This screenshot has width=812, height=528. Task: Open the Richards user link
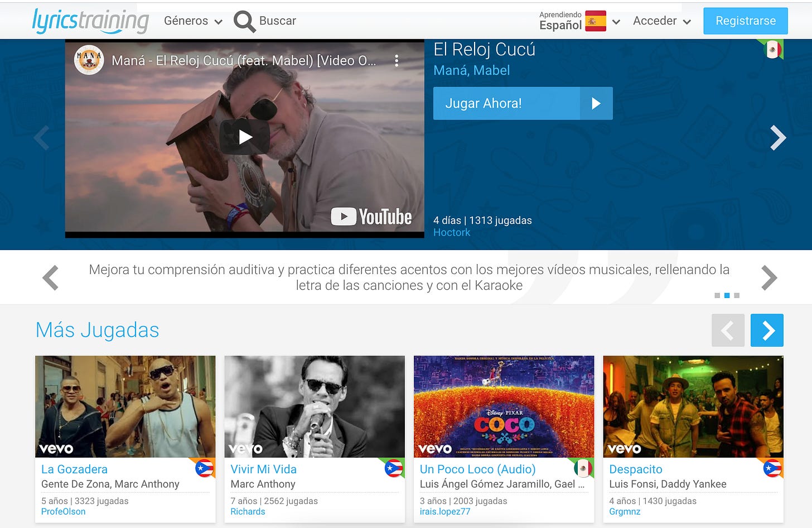(x=248, y=512)
